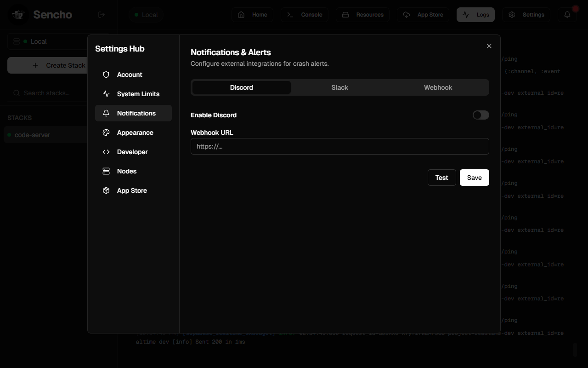Viewport: 588px width, 368px height.
Task: Close the Settings Hub dialog
Action: (489, 46)
